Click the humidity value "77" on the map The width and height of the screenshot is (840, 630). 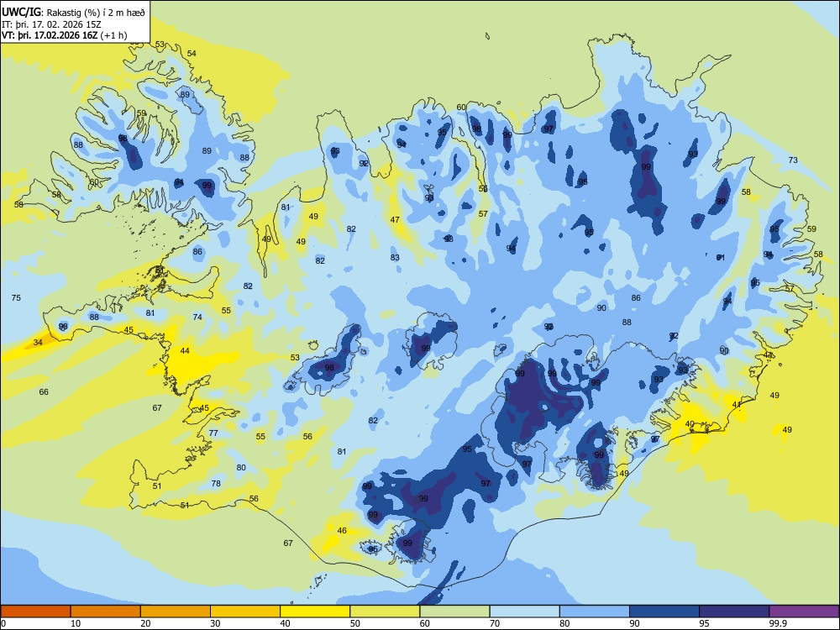(x=213, y=433)
